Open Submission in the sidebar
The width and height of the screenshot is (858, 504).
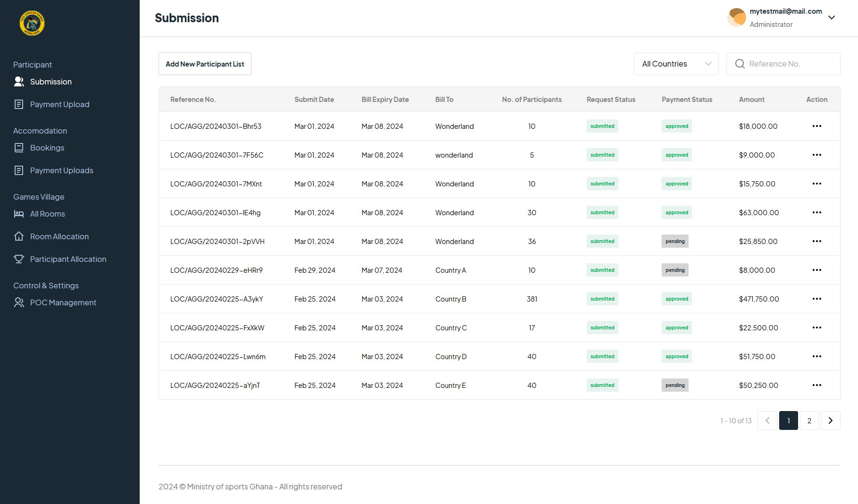(x=51, y=82)
